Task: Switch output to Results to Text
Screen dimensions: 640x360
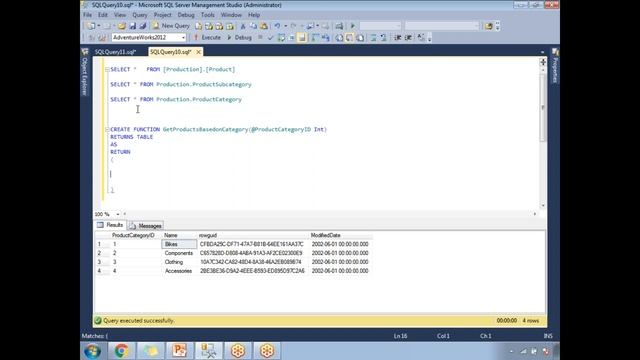Action: point(339,38)
